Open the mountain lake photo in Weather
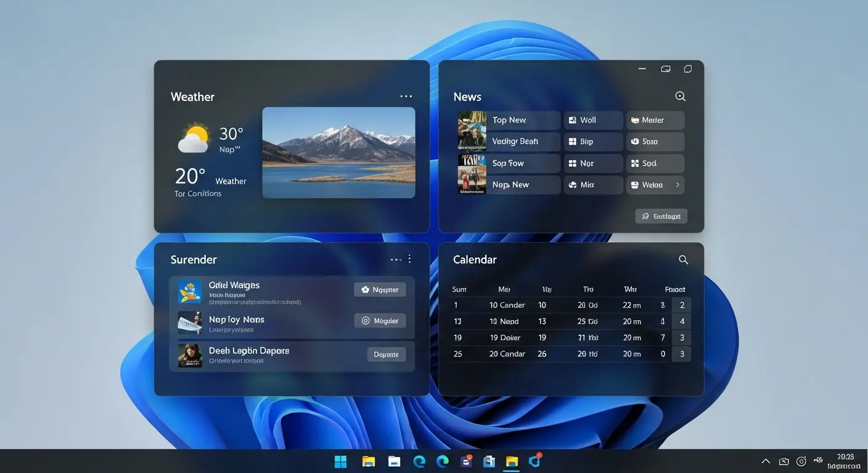 (x=338, y=153)
